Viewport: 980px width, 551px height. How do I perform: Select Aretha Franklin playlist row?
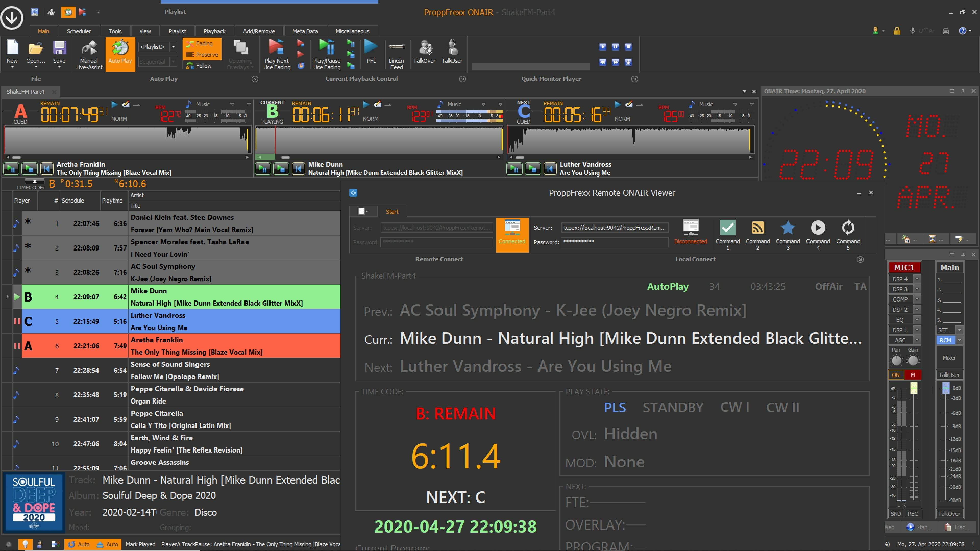[190, 346]
